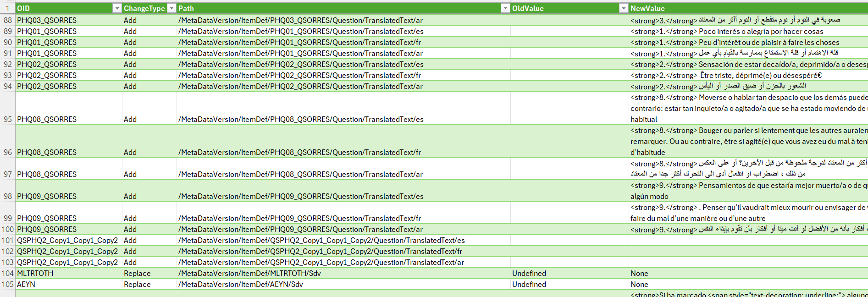Click the Path cell for MLTRTOTH/Sdv

(x=249, y=273)
